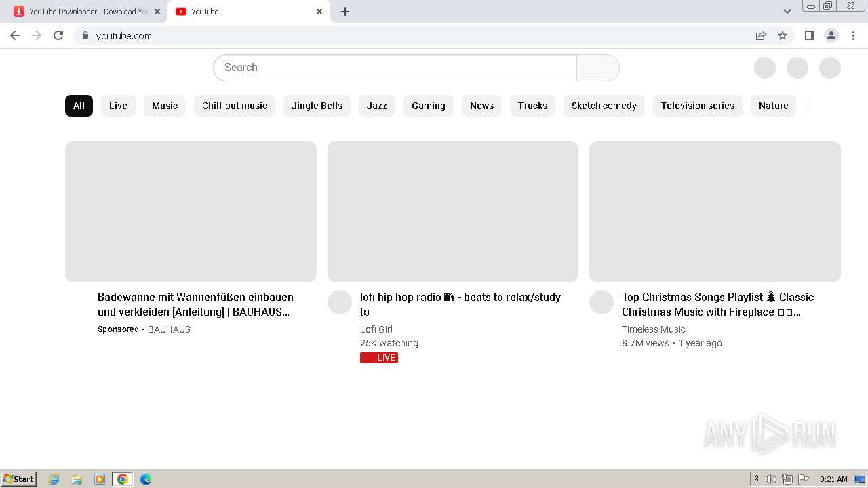Click Lofi Girl channel avatar
The image size is (868, 488).
tap(340, 302)
